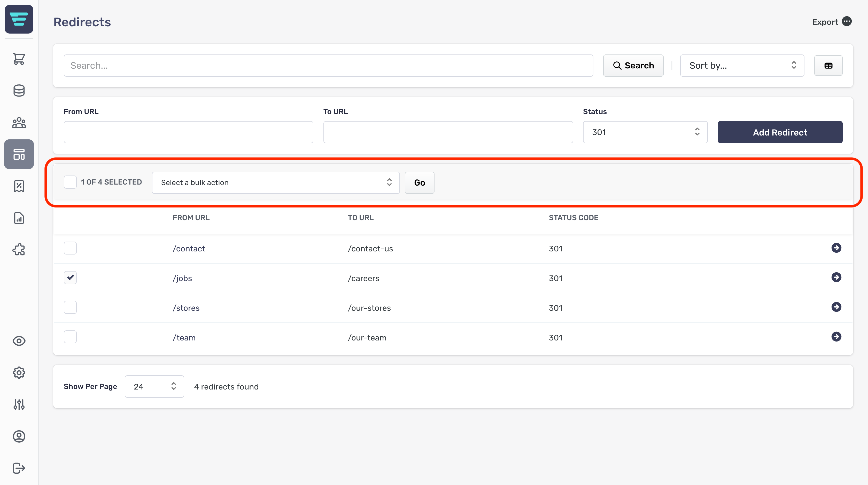Click the STATUS CODE column header

[x=574, y=218]
